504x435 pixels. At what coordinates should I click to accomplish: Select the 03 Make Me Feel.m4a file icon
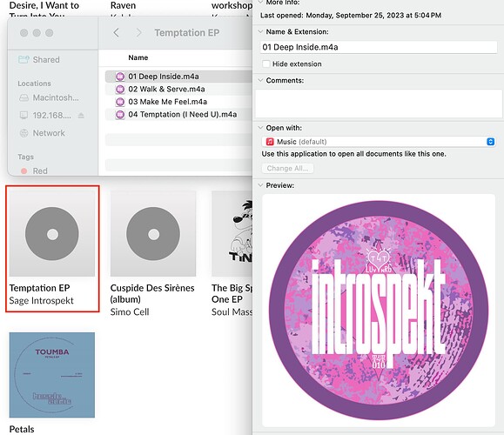(x=120, y=102)
